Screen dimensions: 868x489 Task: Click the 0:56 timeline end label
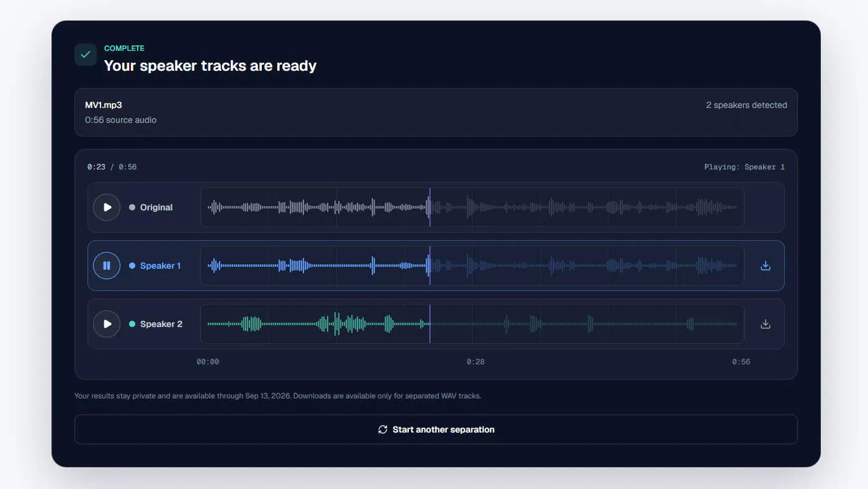tap(741, 362)
